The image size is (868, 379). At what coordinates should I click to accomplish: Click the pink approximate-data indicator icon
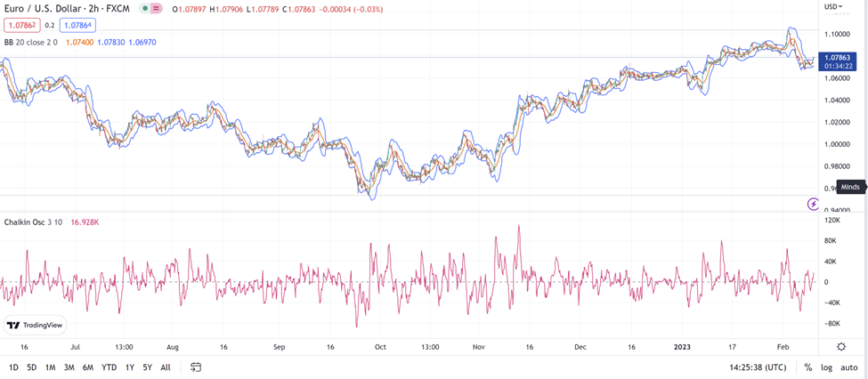click(157, 10)
